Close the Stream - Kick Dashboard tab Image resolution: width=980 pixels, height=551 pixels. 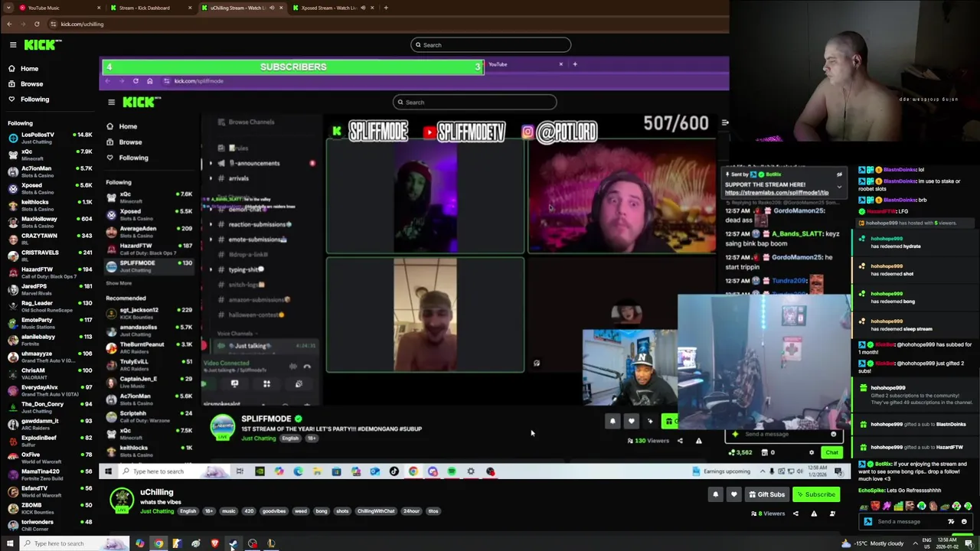point(190,8)
